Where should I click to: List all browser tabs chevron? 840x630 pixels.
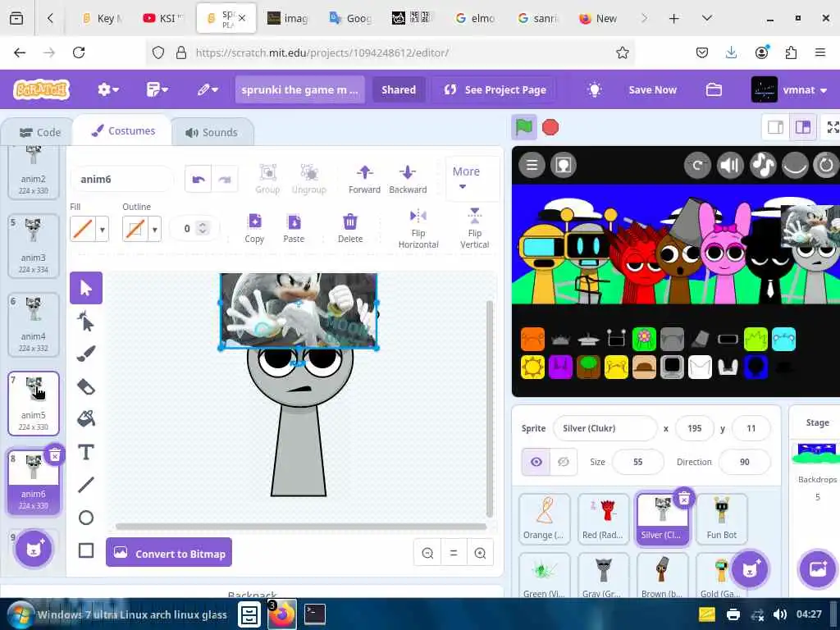click(706, 18)
